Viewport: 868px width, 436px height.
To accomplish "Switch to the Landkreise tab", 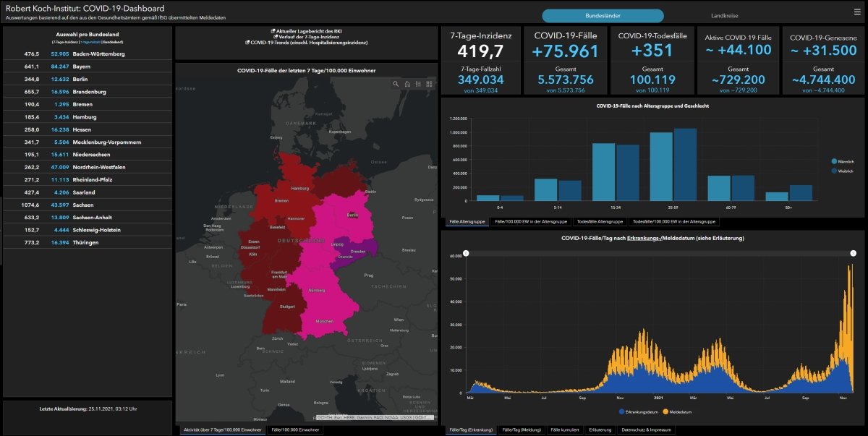I will (x=725, y=15).
